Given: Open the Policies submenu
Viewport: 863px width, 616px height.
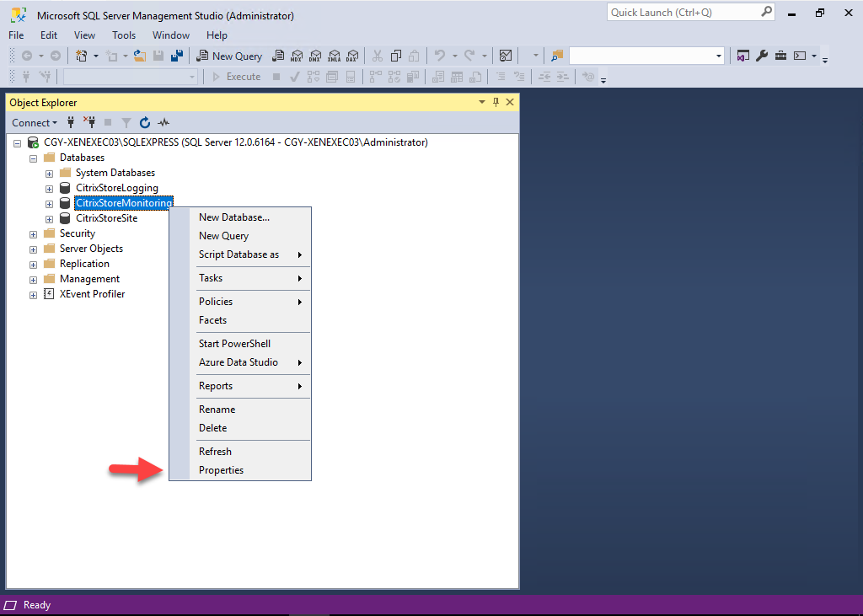Looking at the screenshot, I should pyautogui.click(x=240, y=302).
